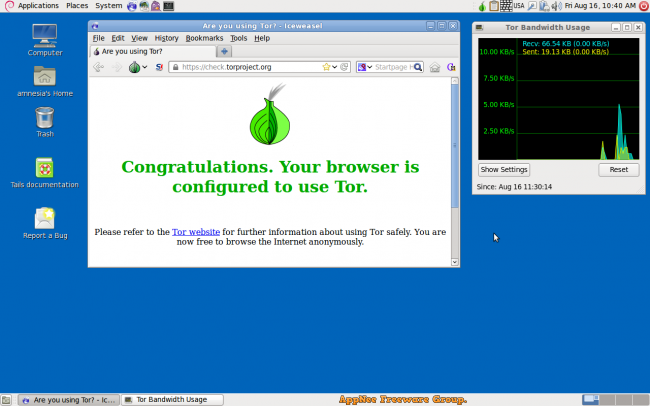Click the browser Forward arrow button

click(117, 67)
